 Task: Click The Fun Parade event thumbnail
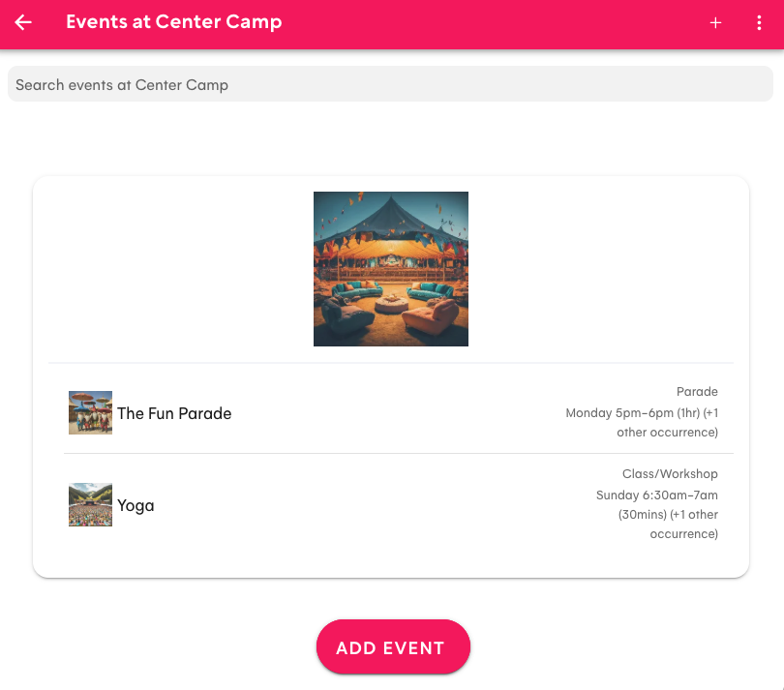(x=90, y=412)
